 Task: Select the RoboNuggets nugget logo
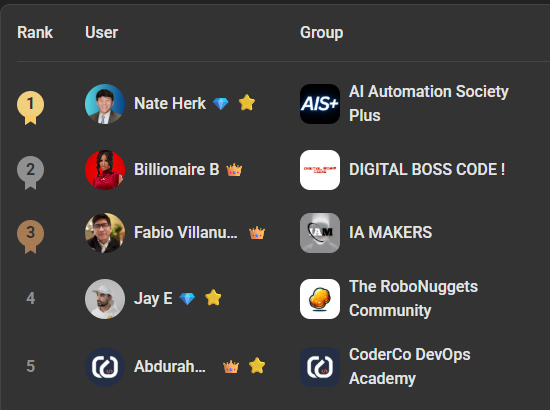click(320, 299)
